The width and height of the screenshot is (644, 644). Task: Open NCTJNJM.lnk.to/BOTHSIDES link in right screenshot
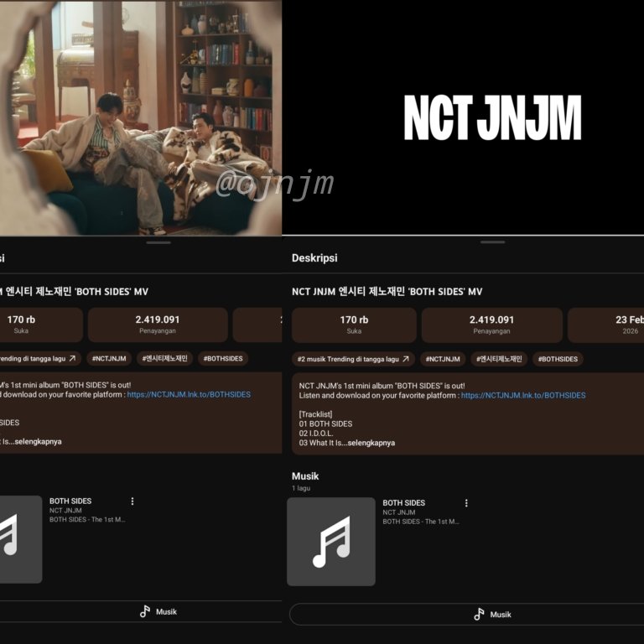(523, 396)
